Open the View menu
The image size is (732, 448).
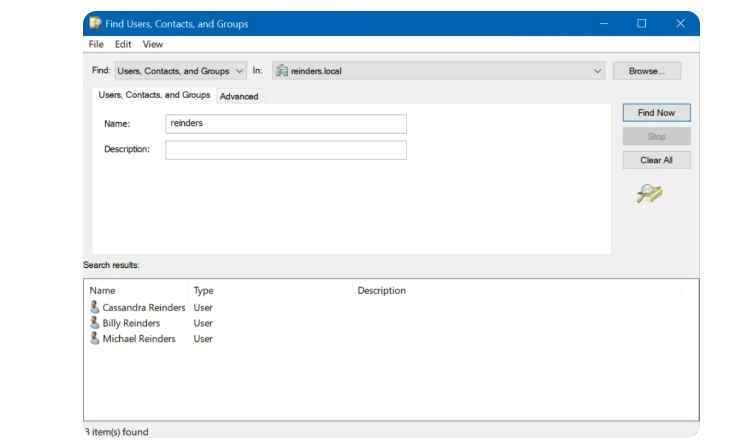pyautogui.click(x=153, y=44)
